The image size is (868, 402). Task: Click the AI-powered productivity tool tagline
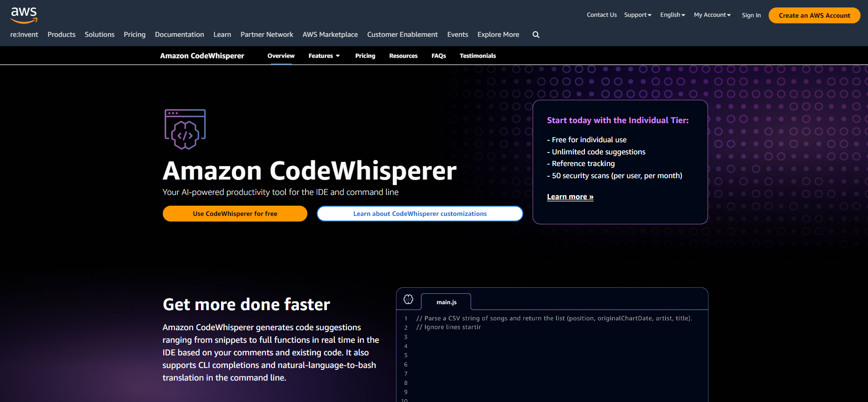tap(280, 192)
